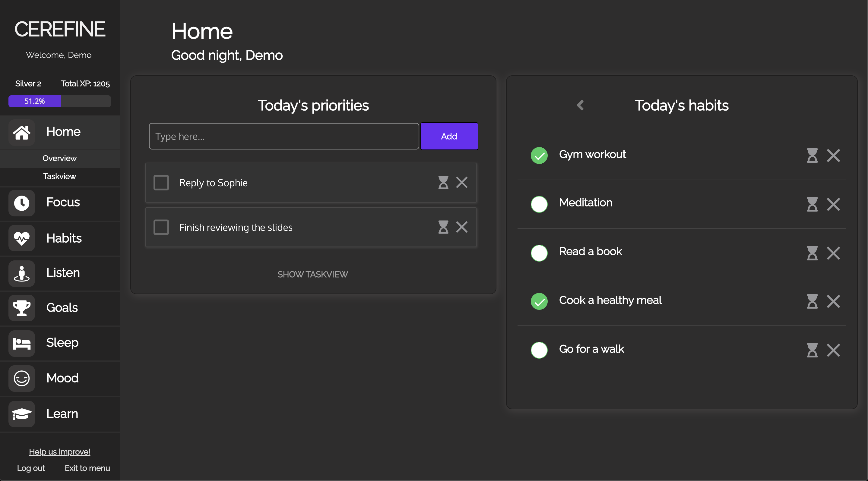
Task: Click hourglass for Finish reviewing the slides
Action: pos(443,227)
